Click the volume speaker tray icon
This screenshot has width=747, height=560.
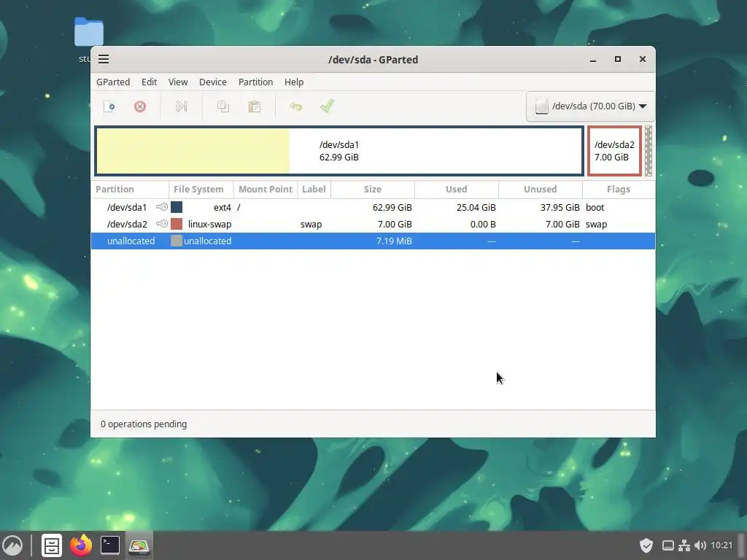700,545
